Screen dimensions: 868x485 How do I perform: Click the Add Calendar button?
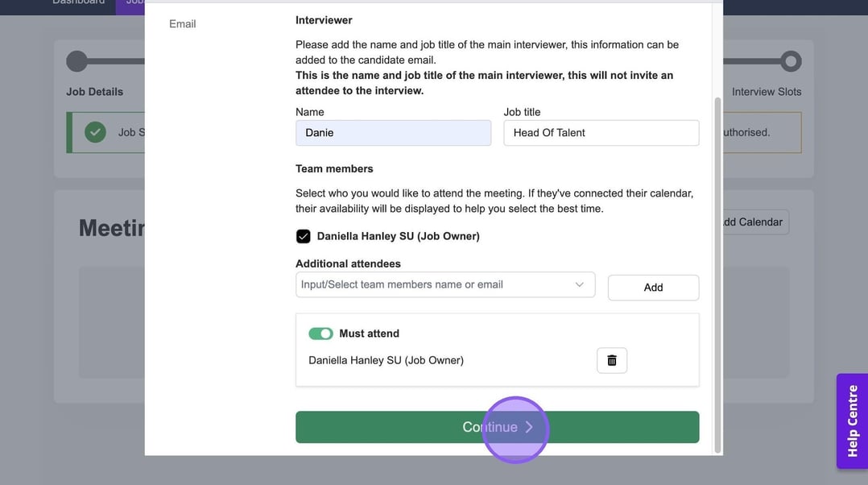coord(750,222)
